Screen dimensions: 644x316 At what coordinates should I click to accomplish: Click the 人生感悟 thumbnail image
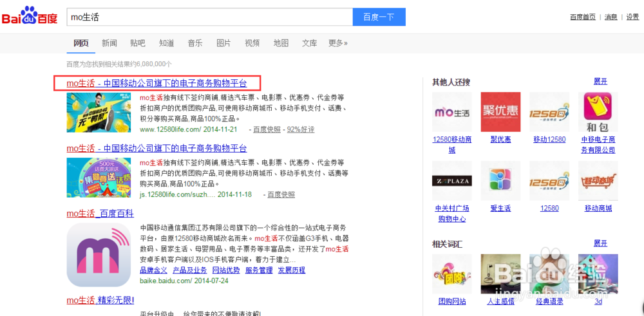[500, 274]
